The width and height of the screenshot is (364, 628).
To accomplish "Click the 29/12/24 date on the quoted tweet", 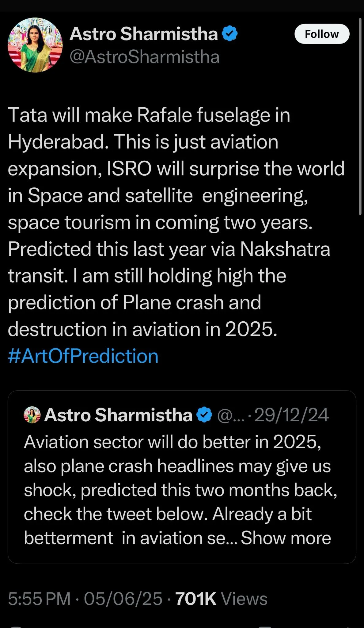I will click(x=291, y=415).
